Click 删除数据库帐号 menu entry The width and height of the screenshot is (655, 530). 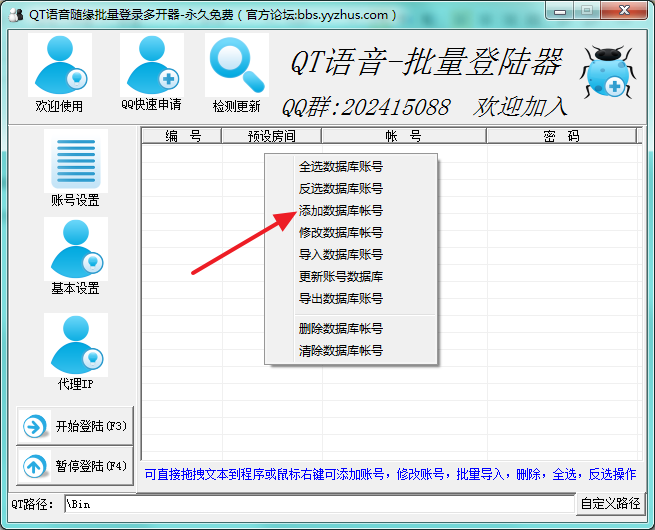340,329
